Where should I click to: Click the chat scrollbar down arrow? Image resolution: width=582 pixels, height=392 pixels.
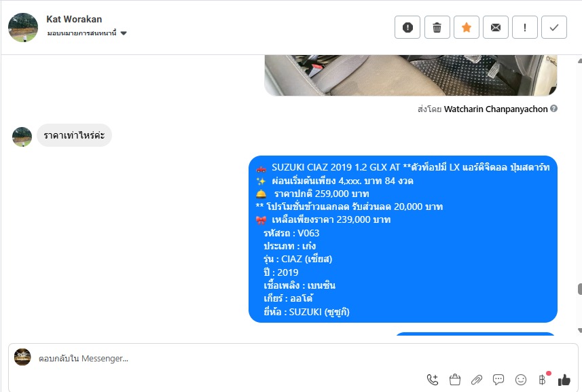579,330
